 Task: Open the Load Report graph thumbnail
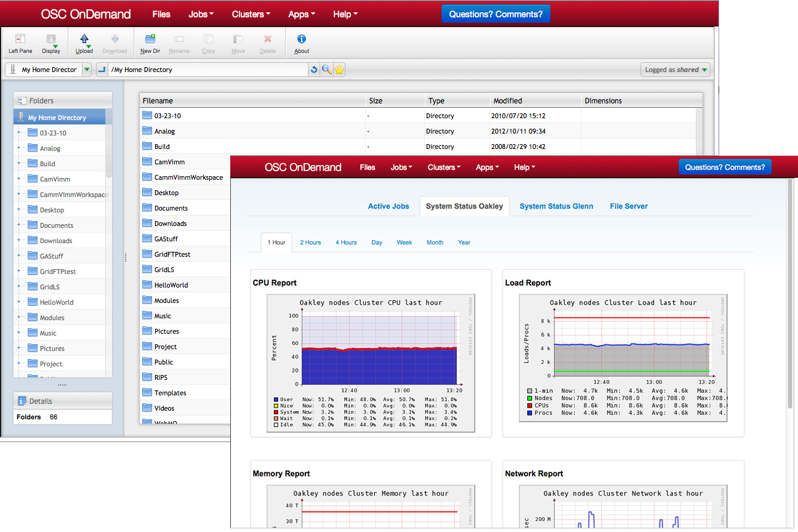pos(623,358)
